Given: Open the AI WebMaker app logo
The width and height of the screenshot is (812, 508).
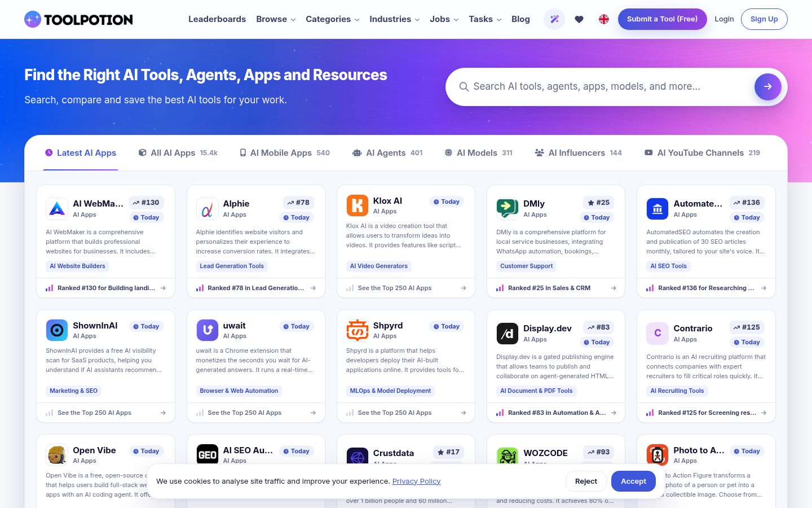Looking at the screenshot, I should (57, 208).
